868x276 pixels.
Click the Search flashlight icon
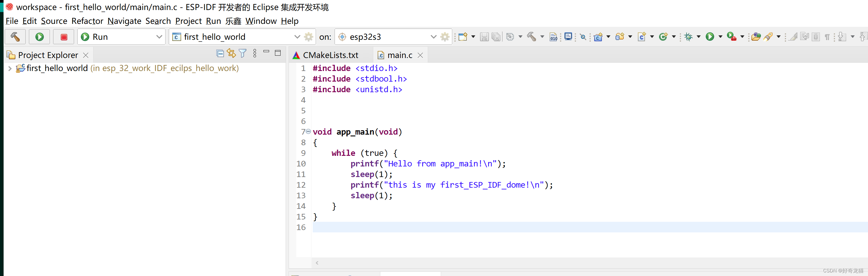[769, 37]
